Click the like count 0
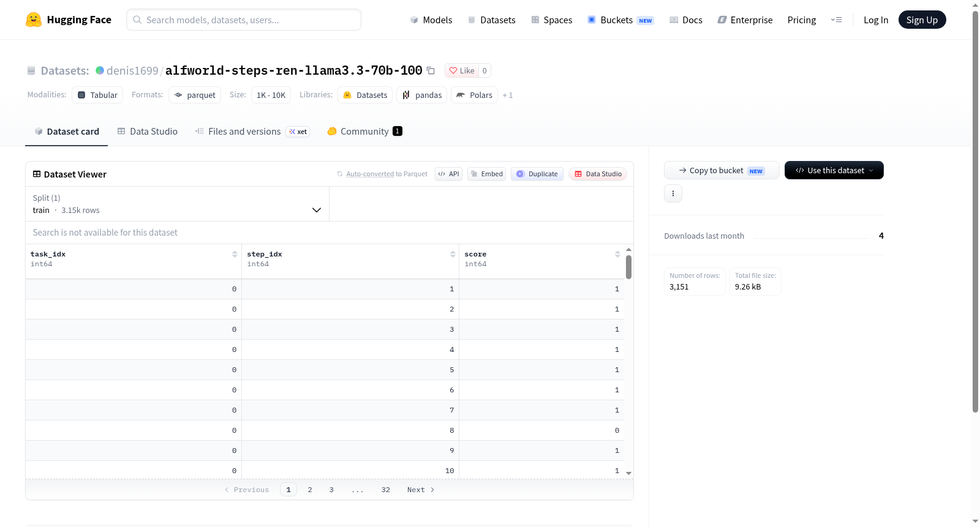 click(484, 70)
